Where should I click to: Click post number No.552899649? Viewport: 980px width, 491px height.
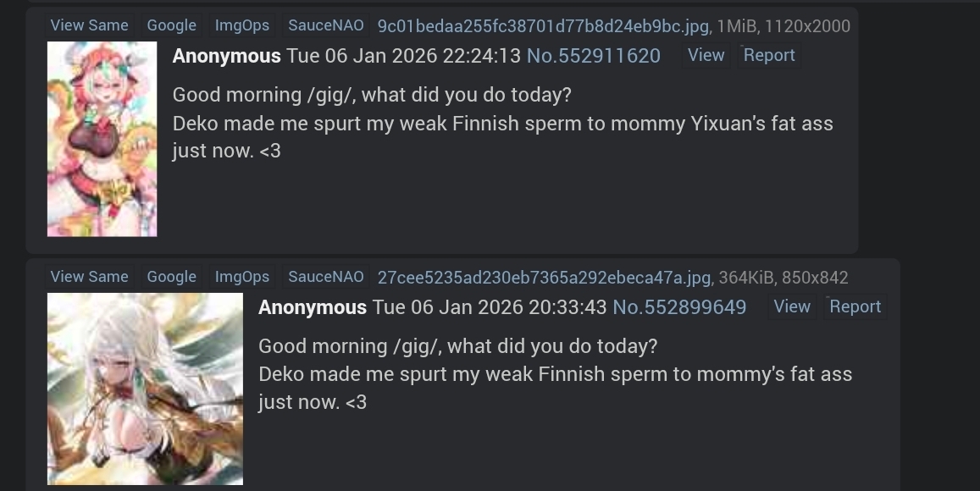679,307
